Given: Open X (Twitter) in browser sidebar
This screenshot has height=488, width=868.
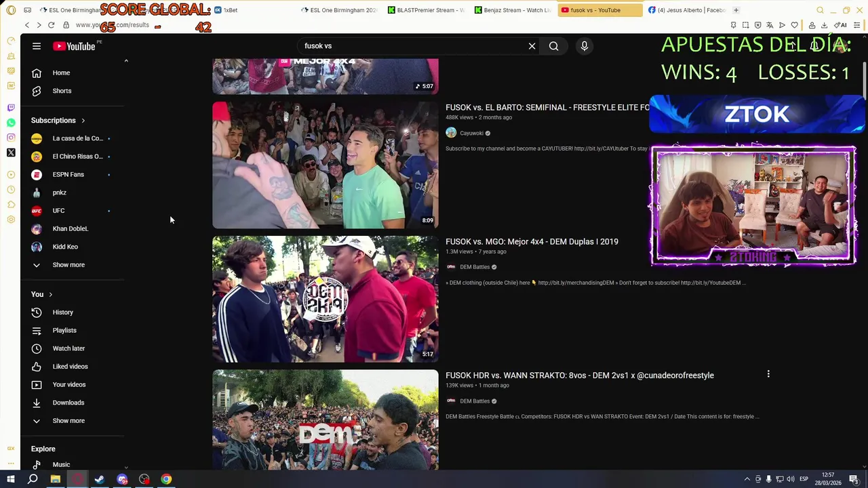Looking at the screenshot, I should (11, 152).
